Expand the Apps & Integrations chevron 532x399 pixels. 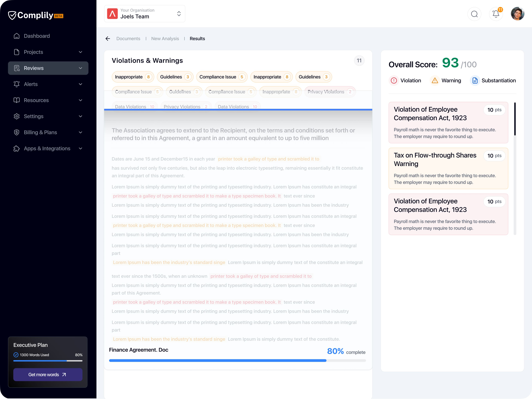81,148
